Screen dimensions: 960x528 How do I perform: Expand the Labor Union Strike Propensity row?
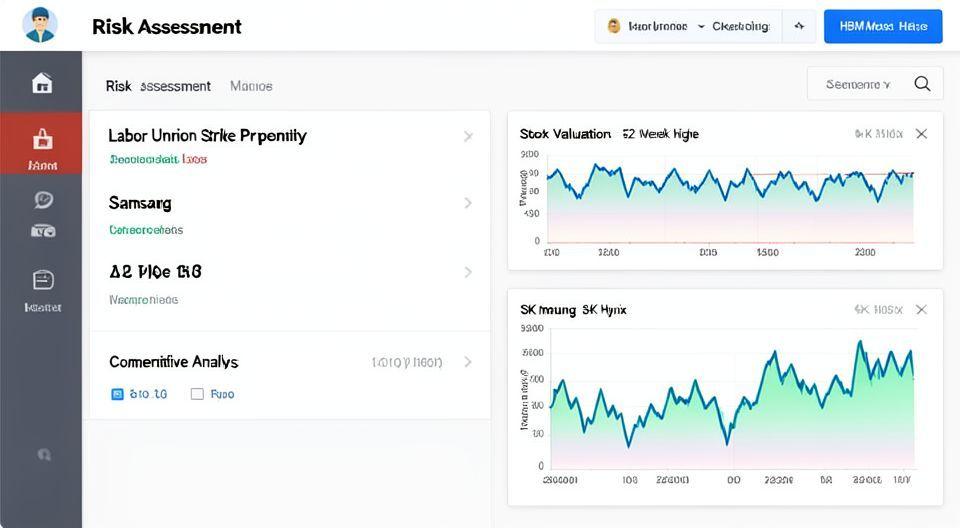(x=467, y=136)
